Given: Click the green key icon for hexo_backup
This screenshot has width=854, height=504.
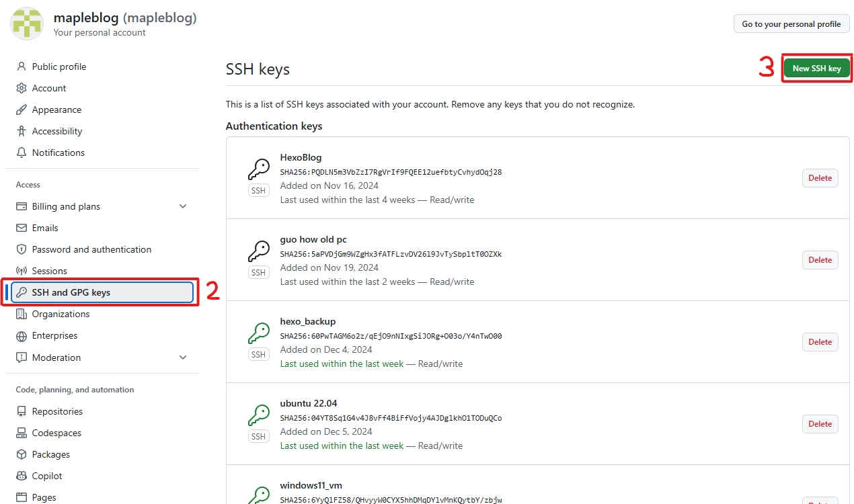Looking at the screenshot, I should click(x=259, y=333).
